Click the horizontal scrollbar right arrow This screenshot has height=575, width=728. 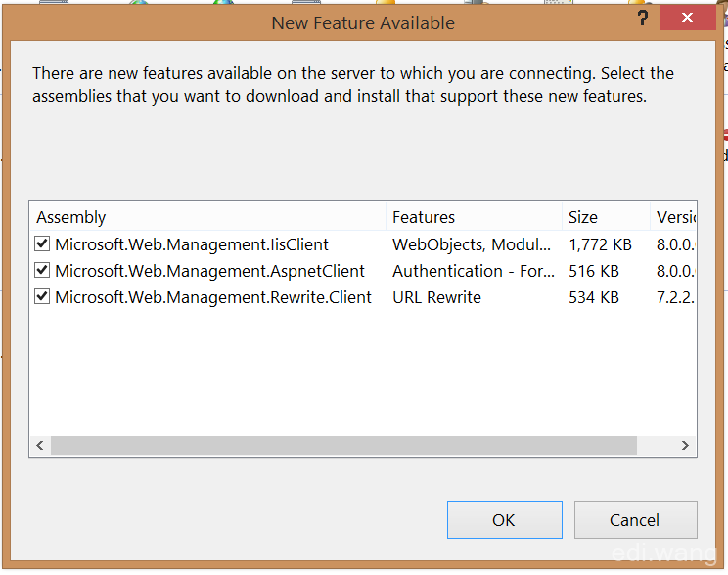click(685, 446)
